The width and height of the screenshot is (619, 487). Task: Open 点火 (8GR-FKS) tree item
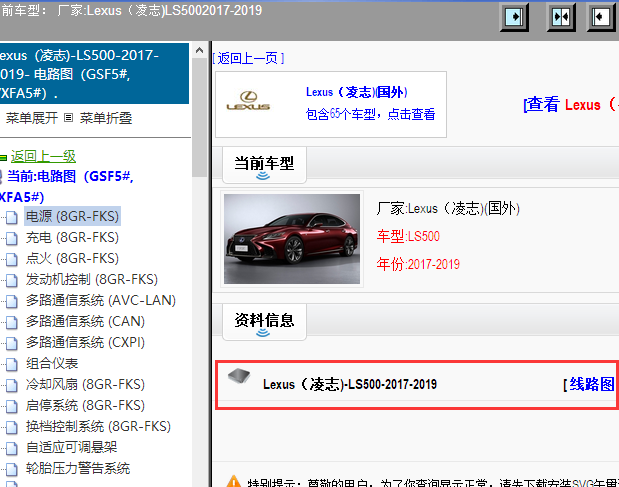point(73,258)
